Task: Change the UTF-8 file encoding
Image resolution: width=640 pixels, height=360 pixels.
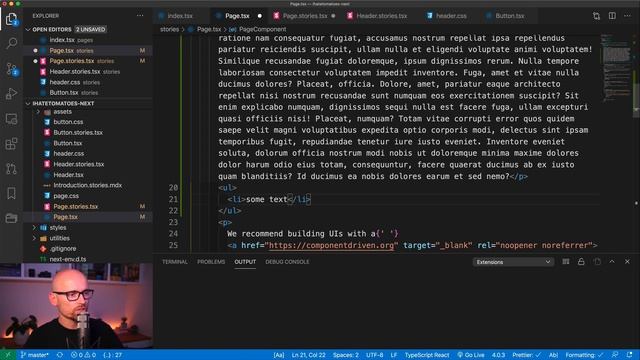Action: (374, 355)
